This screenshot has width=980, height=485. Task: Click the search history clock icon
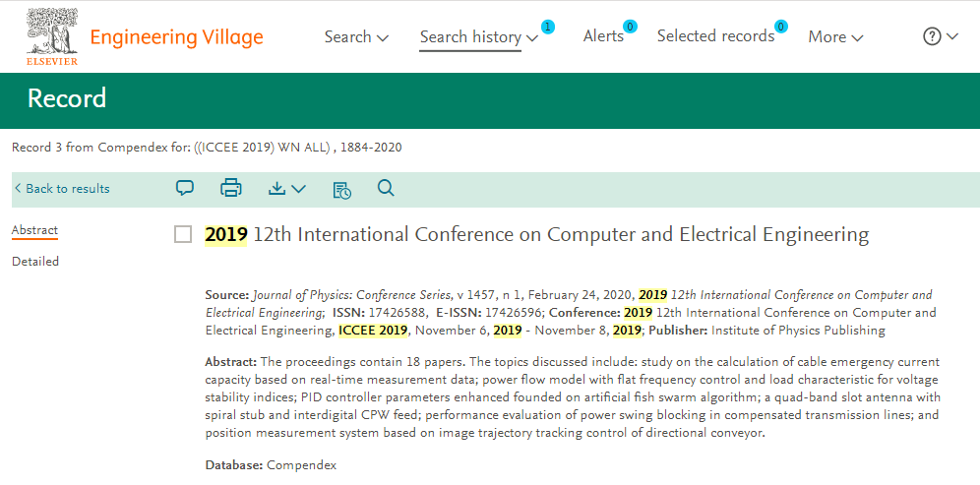[341, 189]
